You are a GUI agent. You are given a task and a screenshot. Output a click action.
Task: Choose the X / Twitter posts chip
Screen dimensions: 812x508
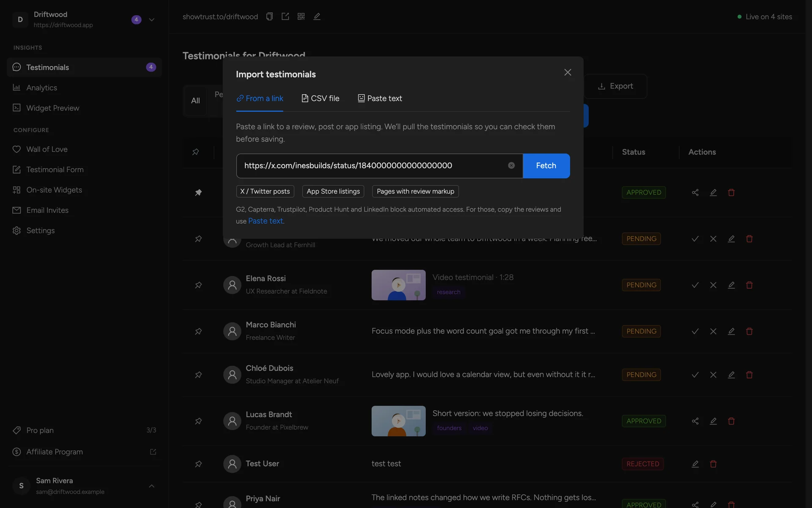[x=265, y=191]
